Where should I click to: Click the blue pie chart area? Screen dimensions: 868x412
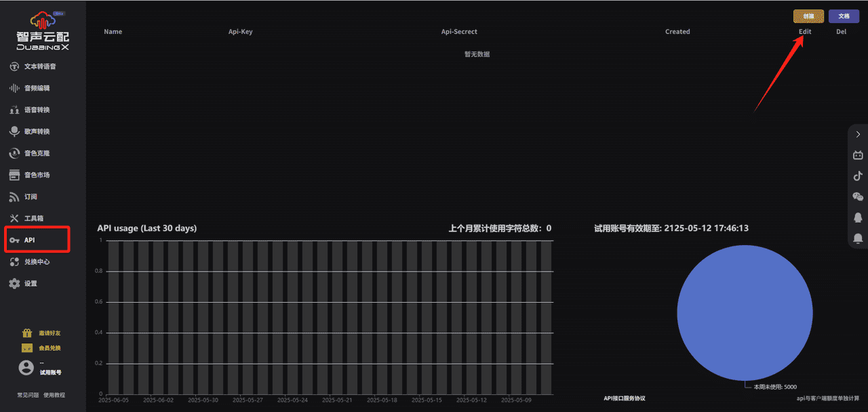tap(745, 312)
